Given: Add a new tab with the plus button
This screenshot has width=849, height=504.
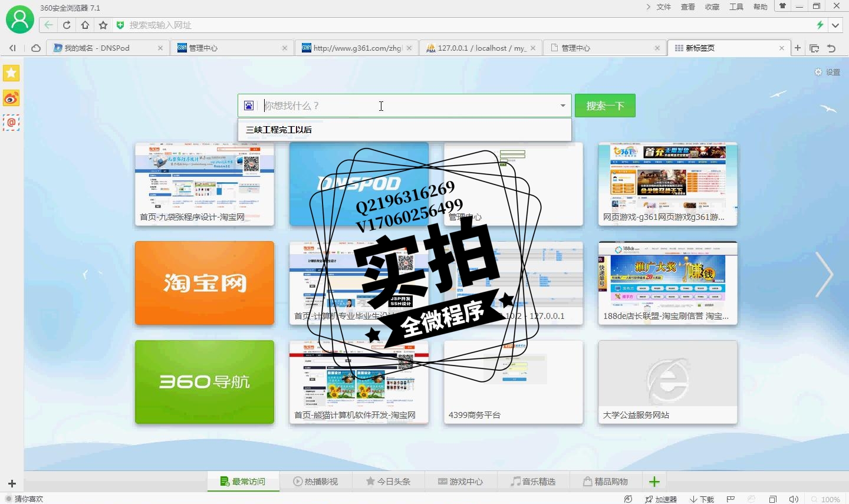Looking at the screenshot, I should 798,48.
